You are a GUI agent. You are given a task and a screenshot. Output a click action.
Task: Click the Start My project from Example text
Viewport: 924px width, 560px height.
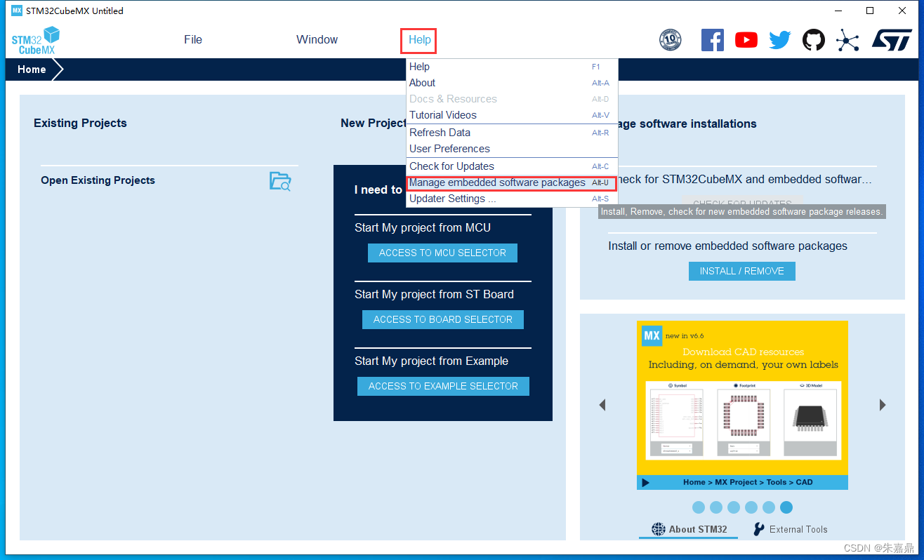coord(431,361)
